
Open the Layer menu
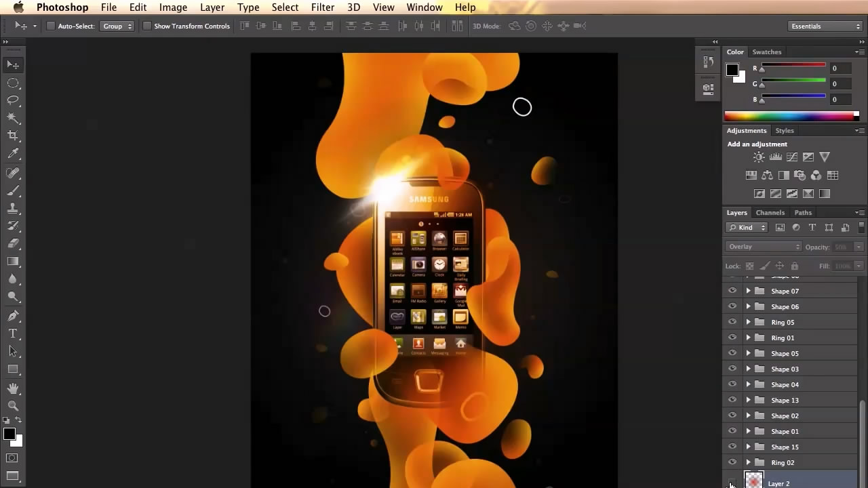coord(212,7)
